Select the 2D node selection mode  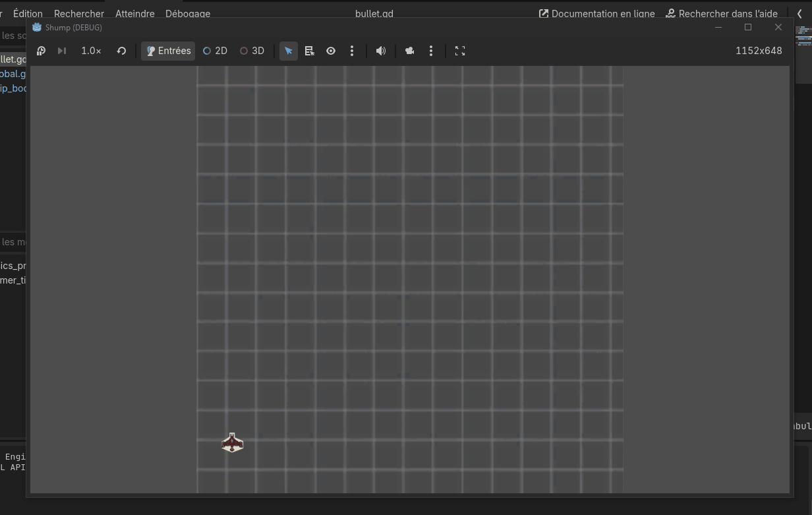(x=215, y=51)
